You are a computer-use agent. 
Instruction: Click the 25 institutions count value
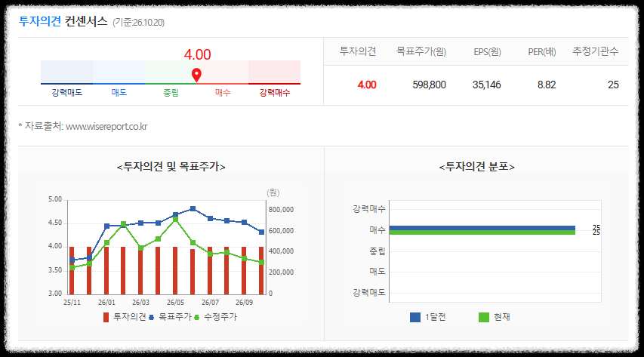613,85
